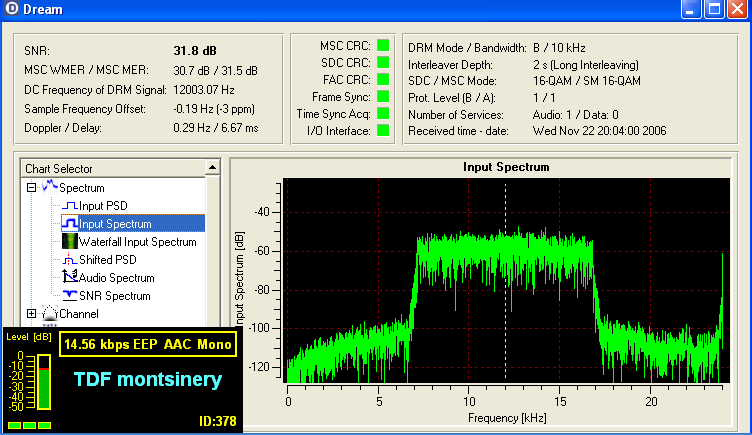Switch to the SNR Spectrum chart

(x=115, y=296)
